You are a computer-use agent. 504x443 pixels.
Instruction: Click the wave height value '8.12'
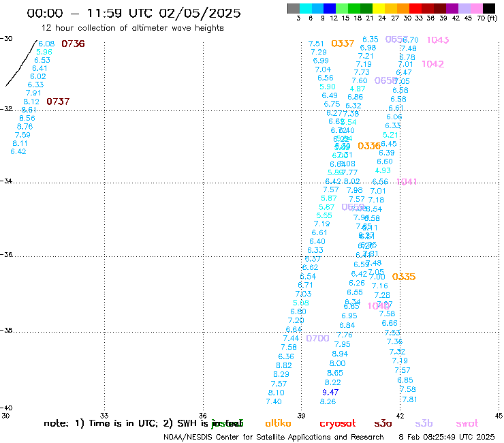click(x=31, y=102)
